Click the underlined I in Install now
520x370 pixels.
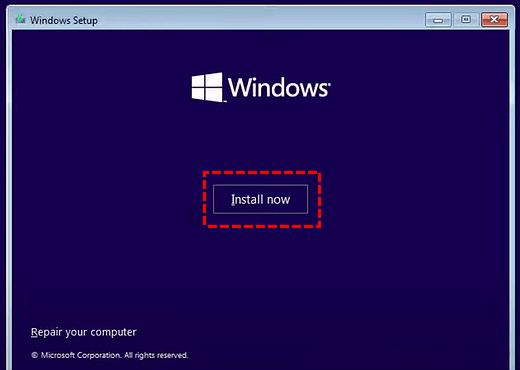tap(233, 199)
